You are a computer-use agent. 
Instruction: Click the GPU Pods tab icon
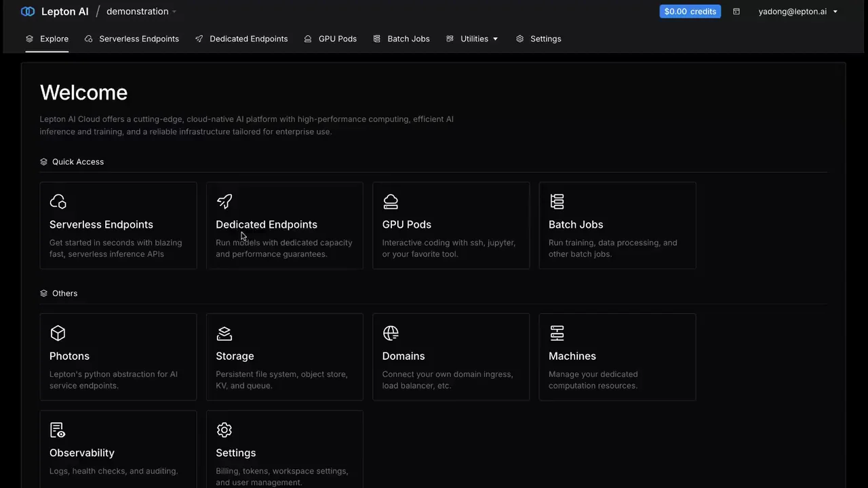[308, 39]
